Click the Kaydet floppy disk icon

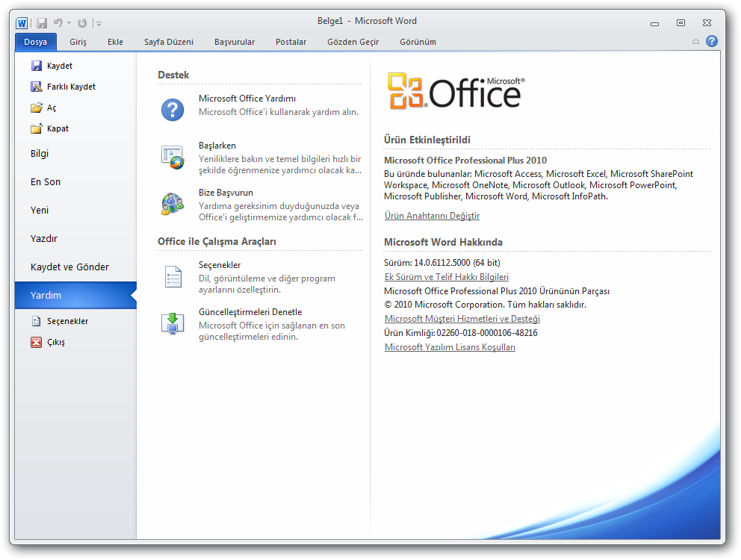[x=37, y=66]
